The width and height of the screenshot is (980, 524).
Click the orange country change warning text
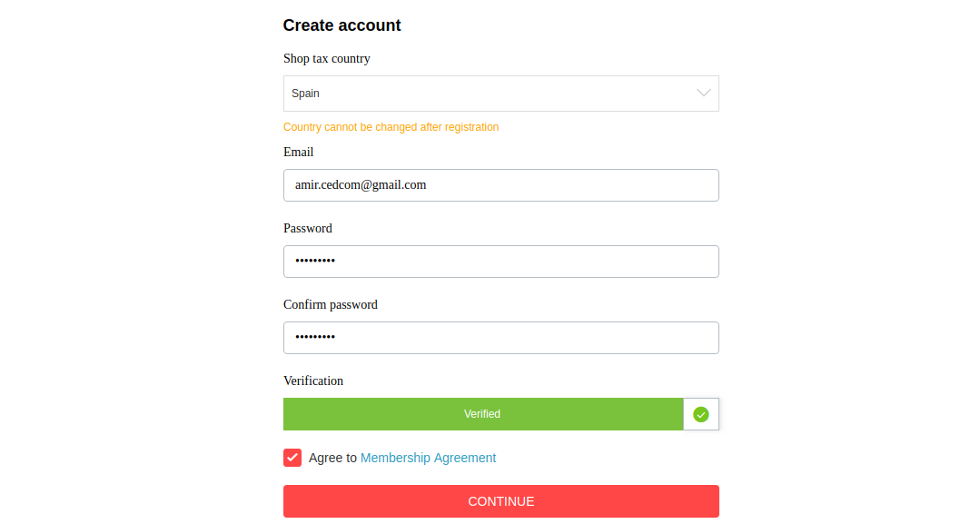click(391, 127)
